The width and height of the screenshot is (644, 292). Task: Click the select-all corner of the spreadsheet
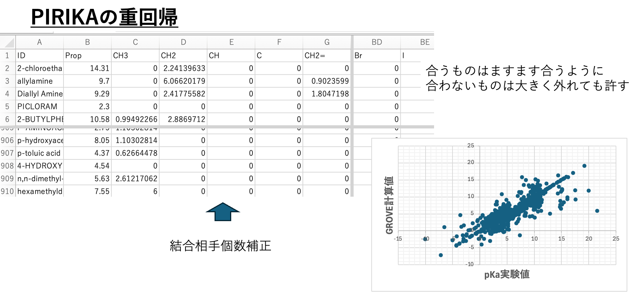(7, 42)
